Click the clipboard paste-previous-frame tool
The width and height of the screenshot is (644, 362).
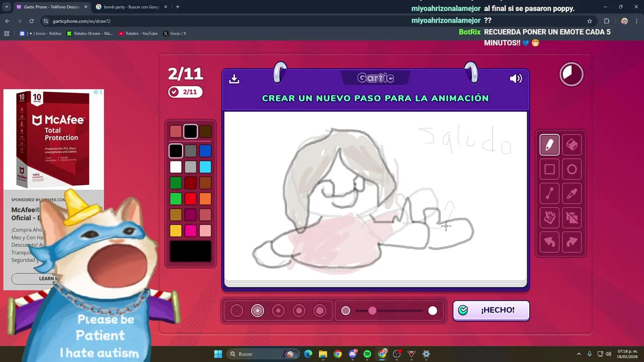549,218
